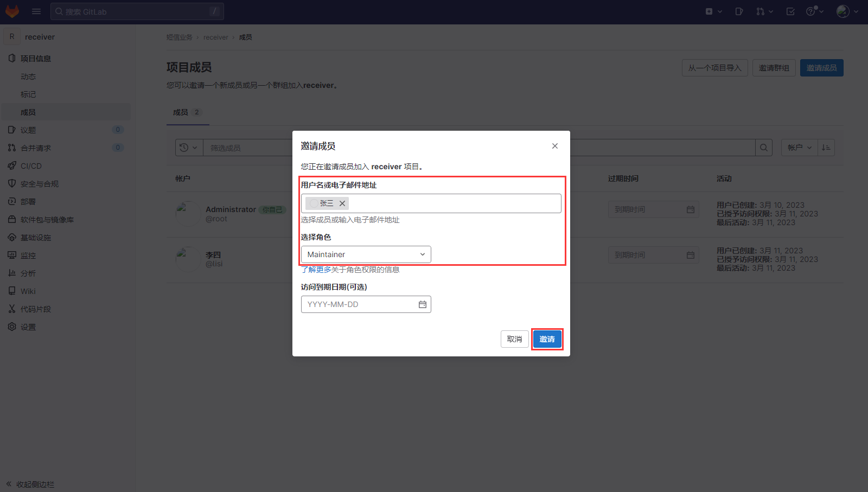This screenshot has height=492, width=868.
Task: Toggle the sort direction icon
Action: tap(826, 148)
